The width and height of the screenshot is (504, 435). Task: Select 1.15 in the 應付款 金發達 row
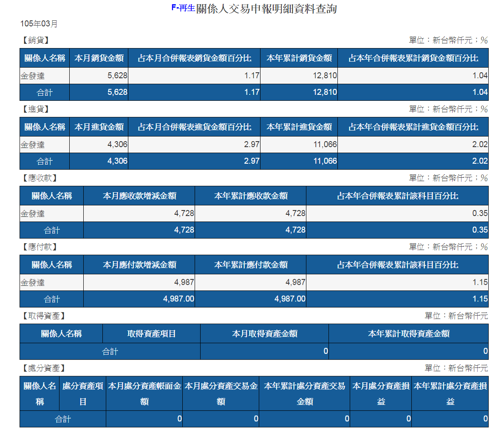[480, 282]
